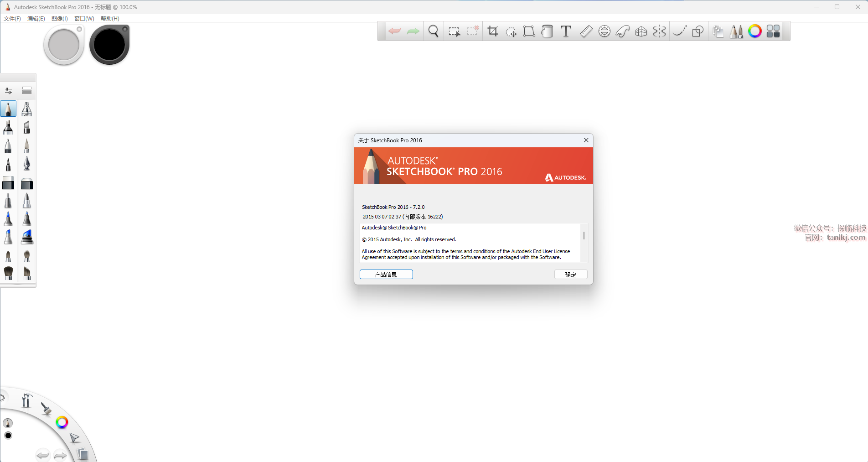Click the lagoon current pencil brush indicator
Viewport: 868px width, 462px height.
8,423
